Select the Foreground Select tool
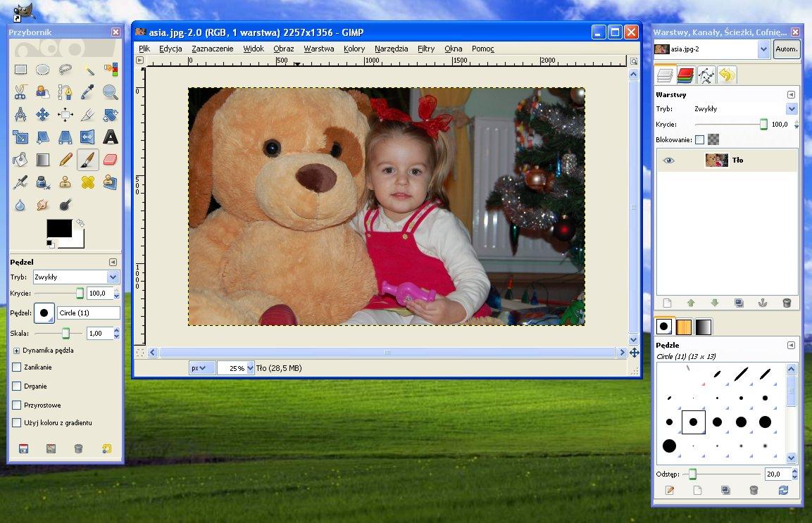812x523 pixels. tap(42, 92)
